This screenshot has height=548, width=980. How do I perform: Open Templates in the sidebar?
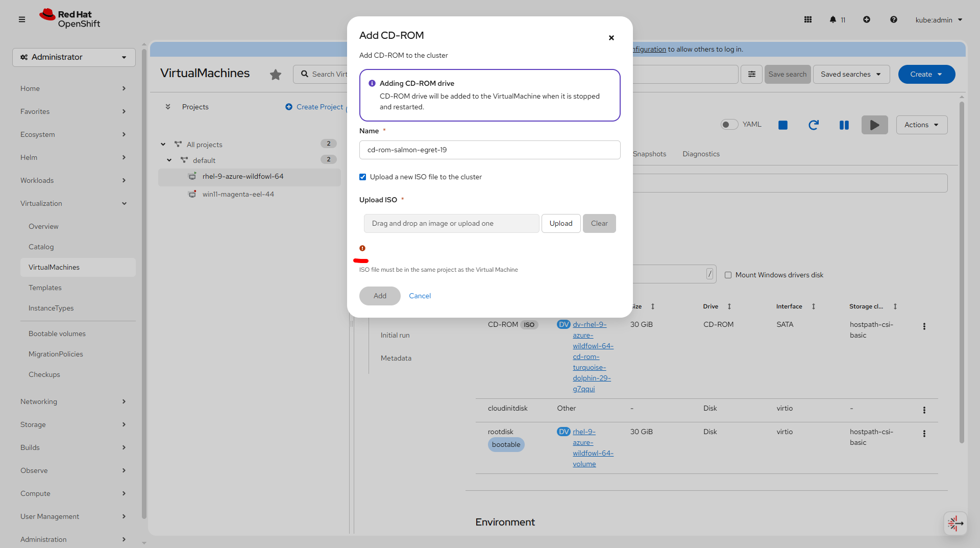[x=45, y=288]
